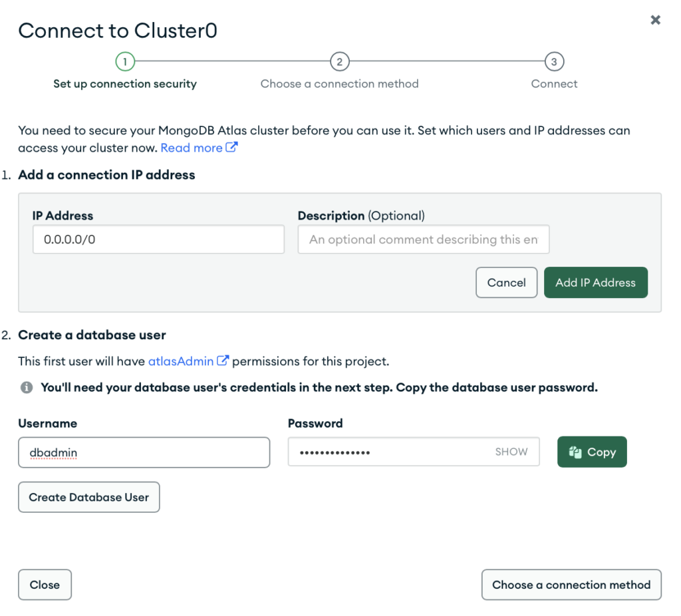Click the external link icon beside atlasAdmin
Screen dimensions: 681x616
[x=223, y=361]
